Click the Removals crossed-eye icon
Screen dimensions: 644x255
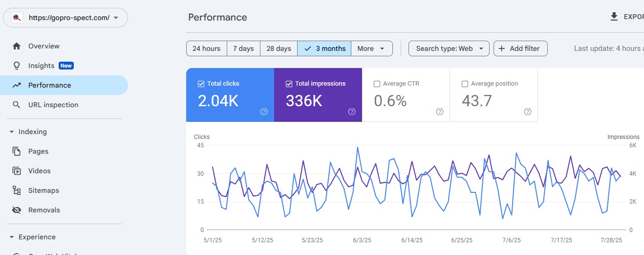17,210
